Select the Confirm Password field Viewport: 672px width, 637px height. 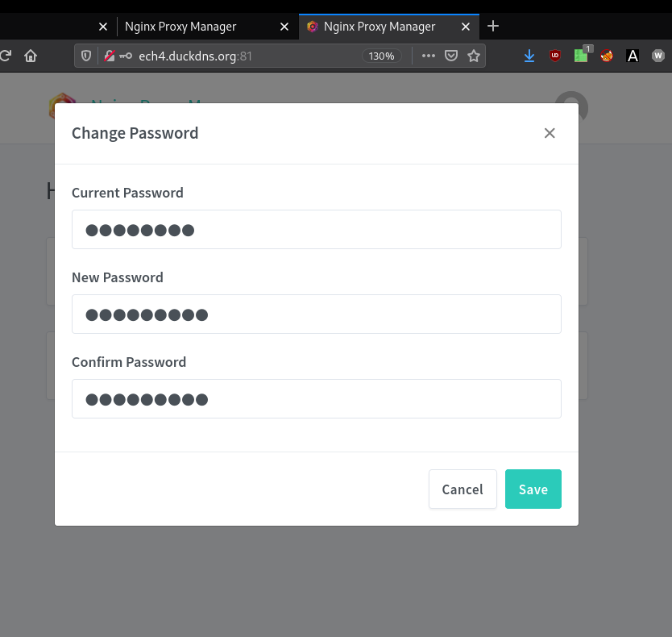[x=316, y=399]
